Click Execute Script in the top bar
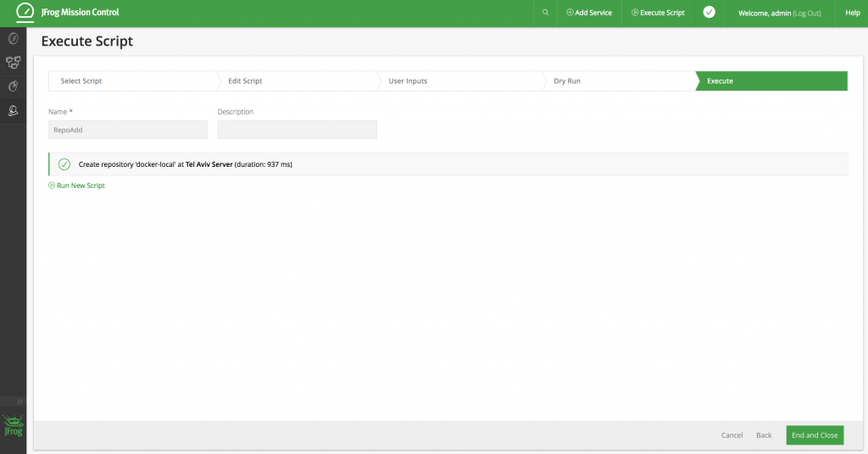Image resolution: width=868 pixels, height=454 pixels. (658, 12)
